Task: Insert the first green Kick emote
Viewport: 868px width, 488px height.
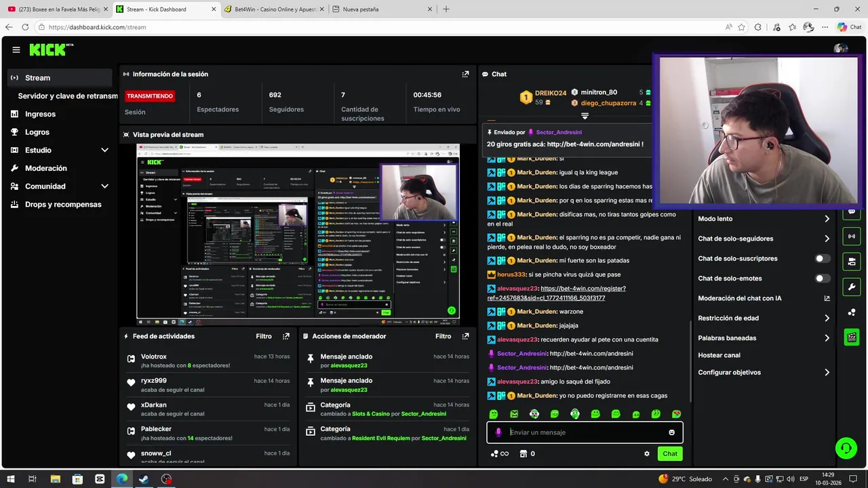Action: (x=494, y=414)
